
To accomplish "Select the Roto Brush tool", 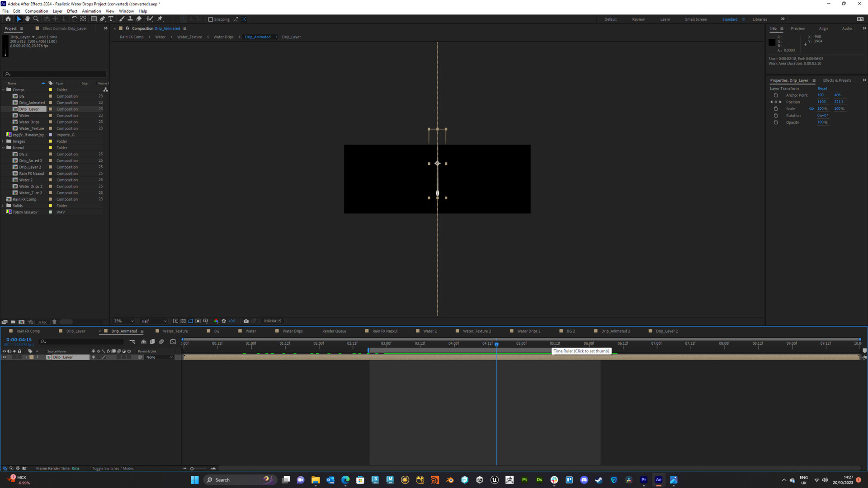I will 150,19.
